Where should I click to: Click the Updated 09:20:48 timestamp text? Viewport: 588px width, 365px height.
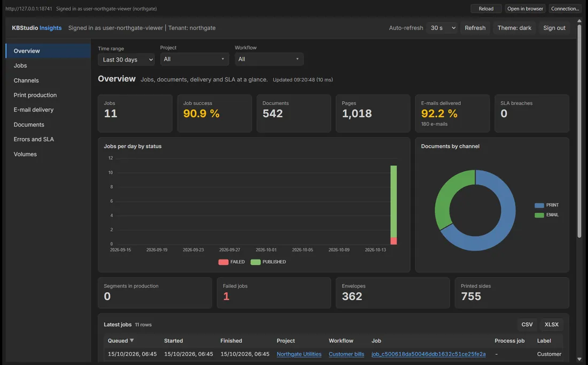[x=303, y=80]
